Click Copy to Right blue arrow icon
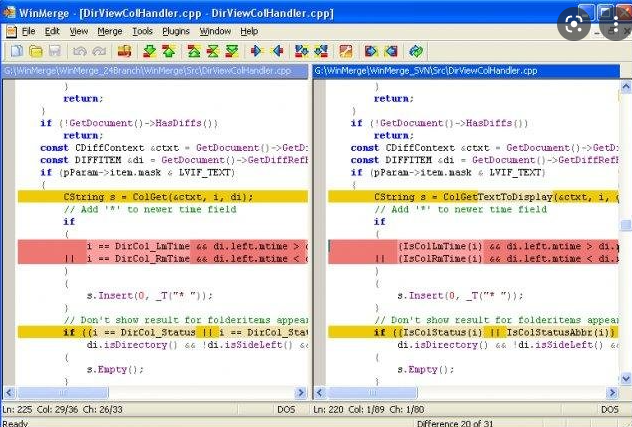The height and width of the screenshot is (427, 632). pyautogui.click(x=257, y=51)
